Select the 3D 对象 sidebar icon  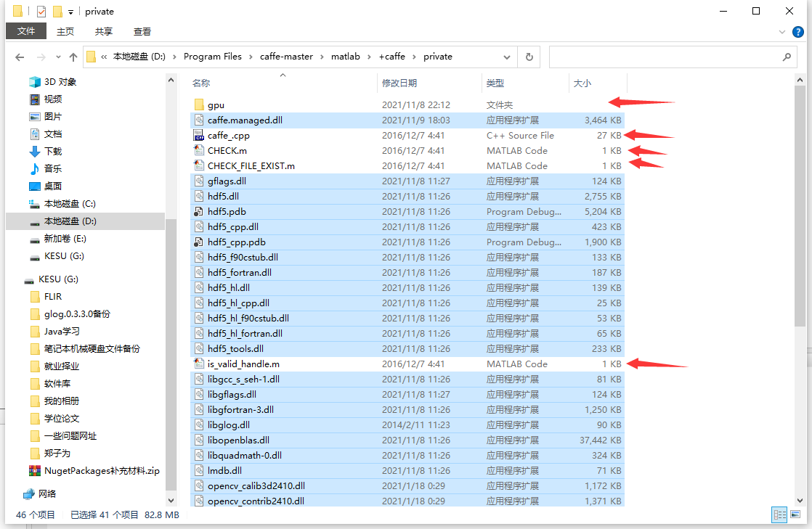pyautogui.click(x=35, y=82)
